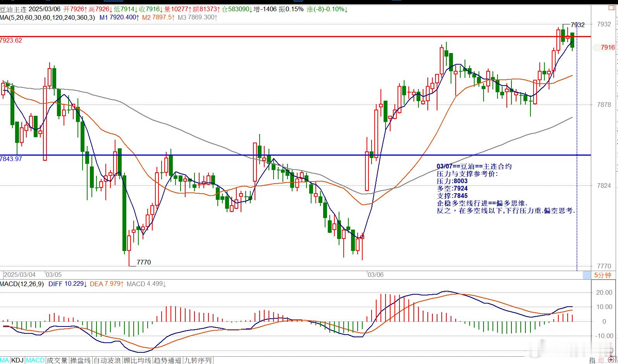
Task: Click the 支撑:7845 annotation line
Action: point(452,196)
